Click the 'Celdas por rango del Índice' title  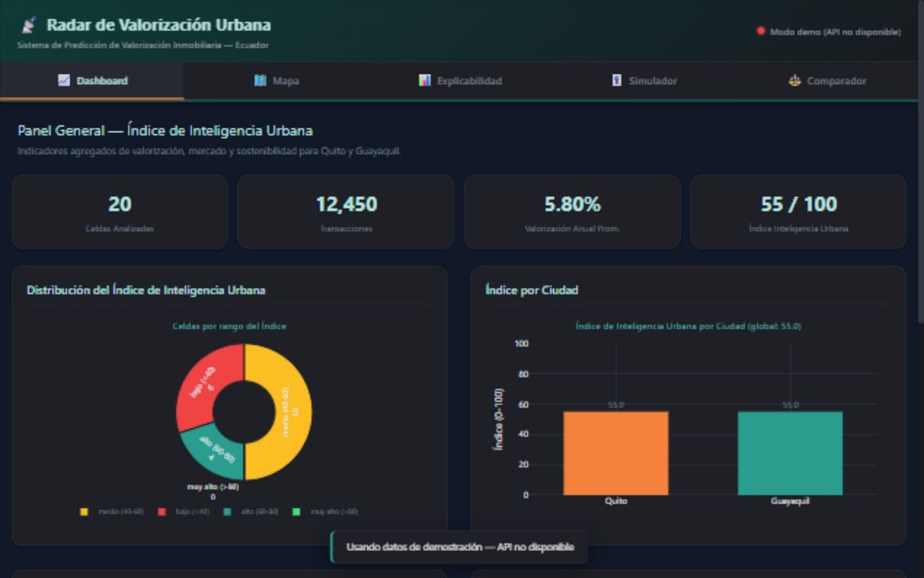[229, 326]
